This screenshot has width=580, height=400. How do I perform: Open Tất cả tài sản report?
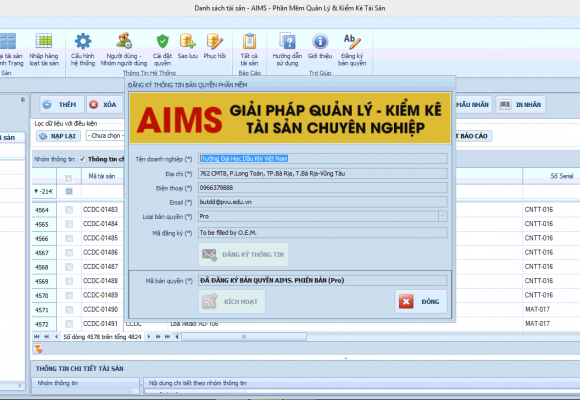(x=249, y=50)
